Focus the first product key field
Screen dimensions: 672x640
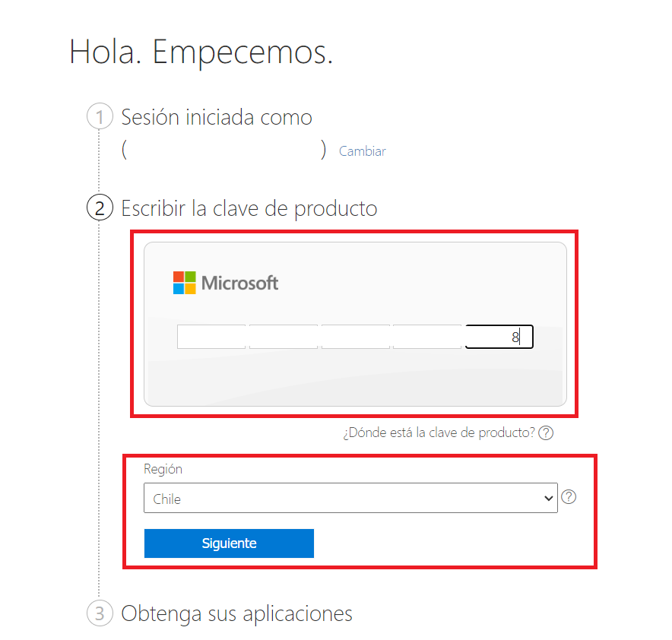[211, 337]
